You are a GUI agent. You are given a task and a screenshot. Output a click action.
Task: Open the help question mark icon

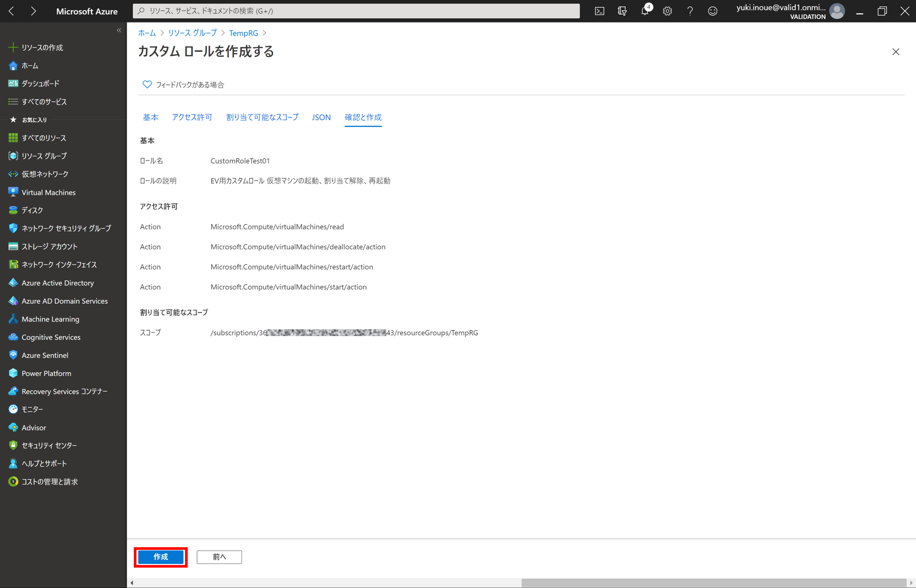click(690, 11)
